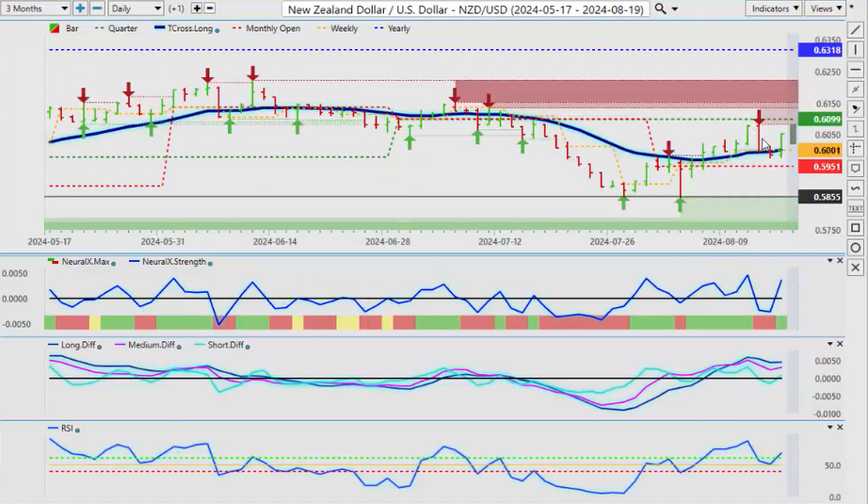The height and width of the screenshot is (504, 868).
Task: Select the ellipse shape tool
Action: (855, 248)
